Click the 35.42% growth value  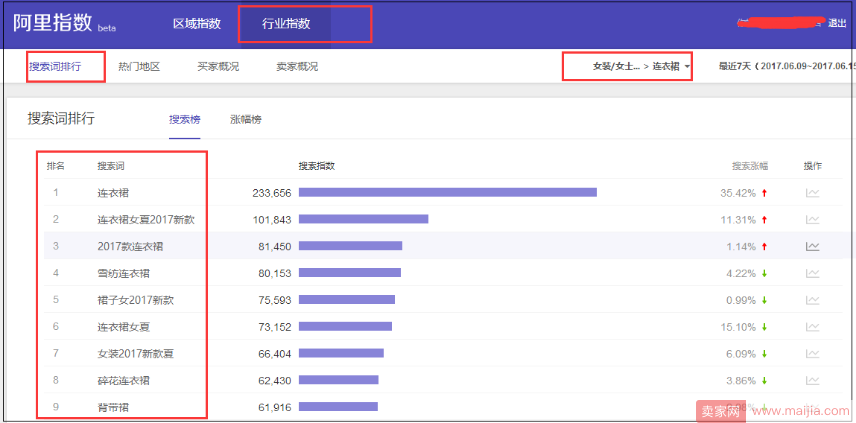738,193
